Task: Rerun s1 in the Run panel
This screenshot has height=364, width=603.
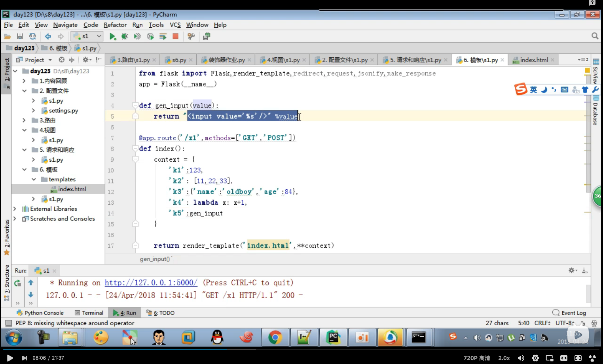Action: [x=17, y=283]
